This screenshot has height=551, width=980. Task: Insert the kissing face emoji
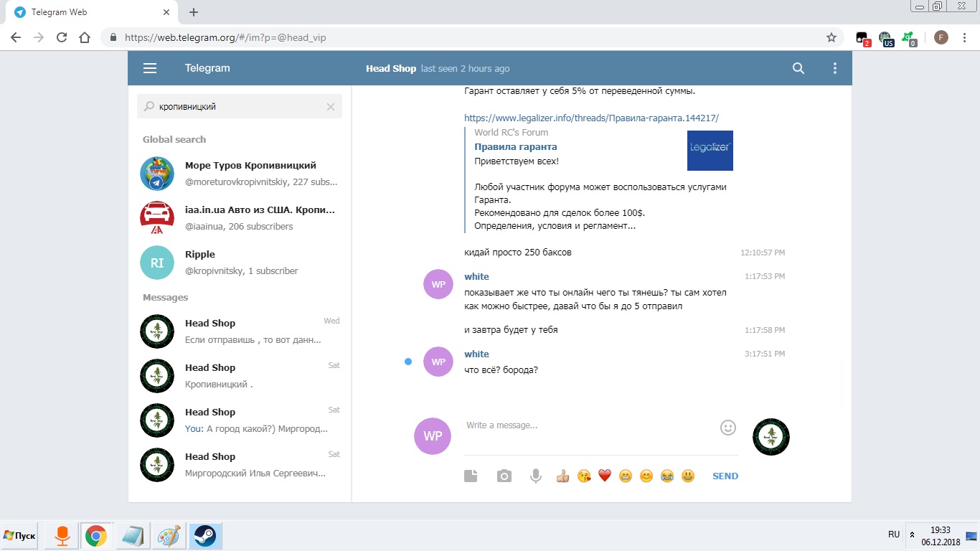pyautogui.click(x=584, y=476)
